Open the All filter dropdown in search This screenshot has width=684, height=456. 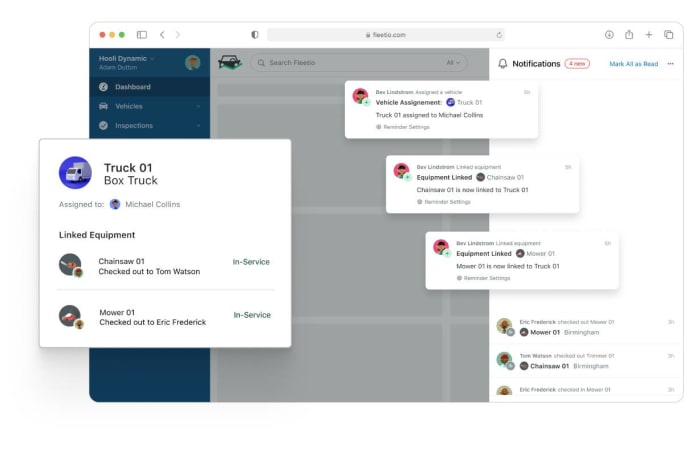tap(454, 63)
